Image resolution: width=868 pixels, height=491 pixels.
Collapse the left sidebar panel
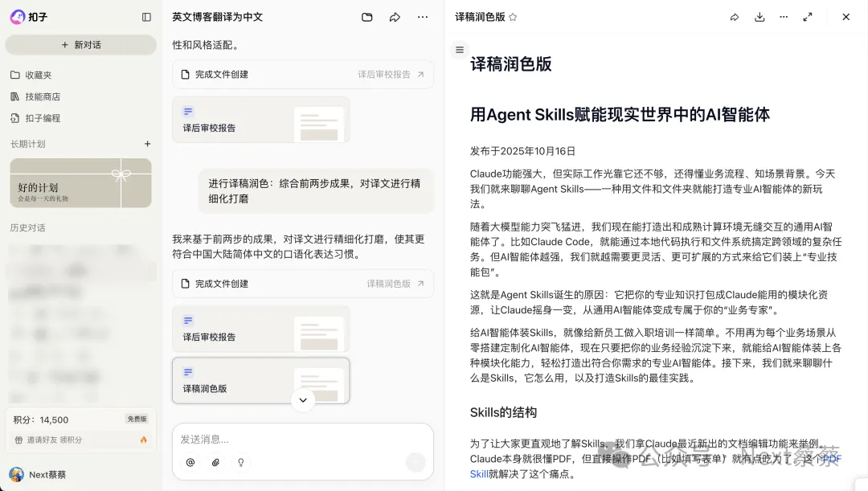[x=146, y=17]
